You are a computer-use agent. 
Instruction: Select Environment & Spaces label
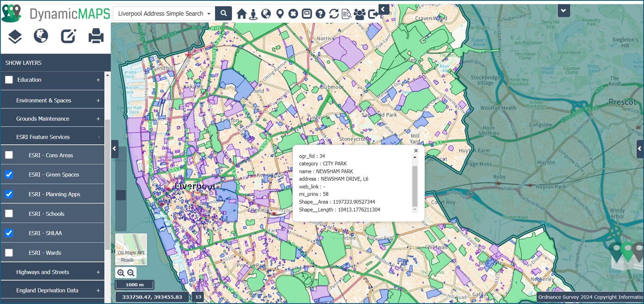[x=44, y=101]
